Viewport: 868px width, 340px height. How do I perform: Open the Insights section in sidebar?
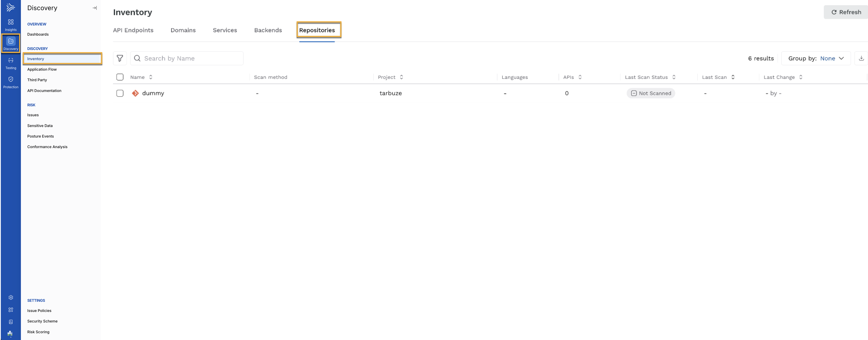point(11,25)
